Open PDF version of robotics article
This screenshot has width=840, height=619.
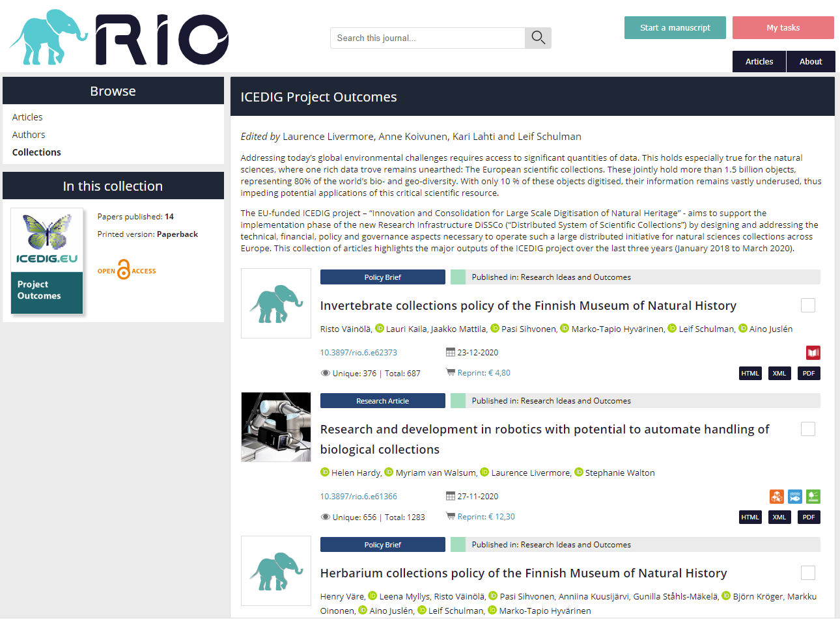tap(809, 517)
